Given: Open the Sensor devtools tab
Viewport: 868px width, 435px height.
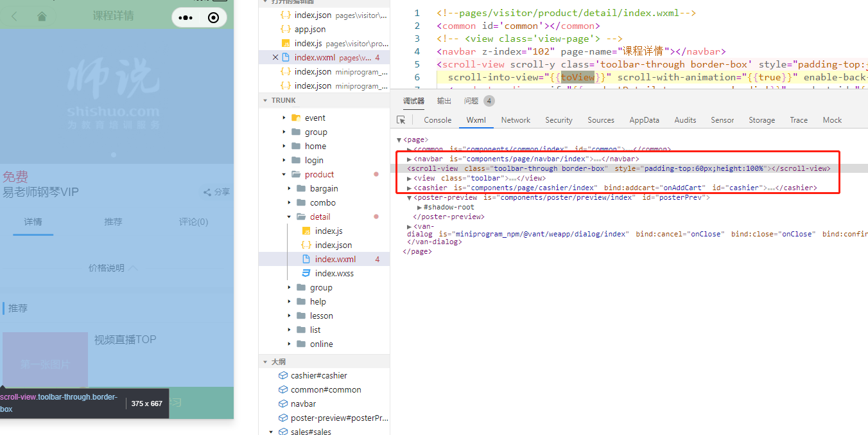Looking at the screenshot, I should [722, 120].
